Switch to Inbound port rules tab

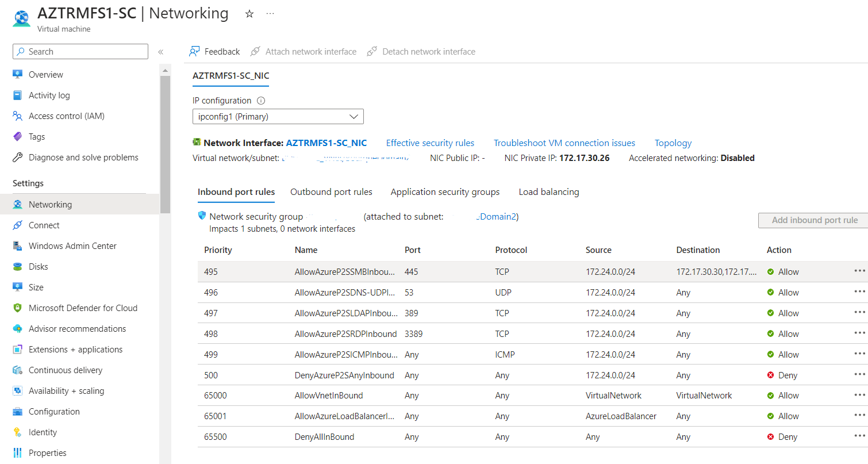point(236,192)
